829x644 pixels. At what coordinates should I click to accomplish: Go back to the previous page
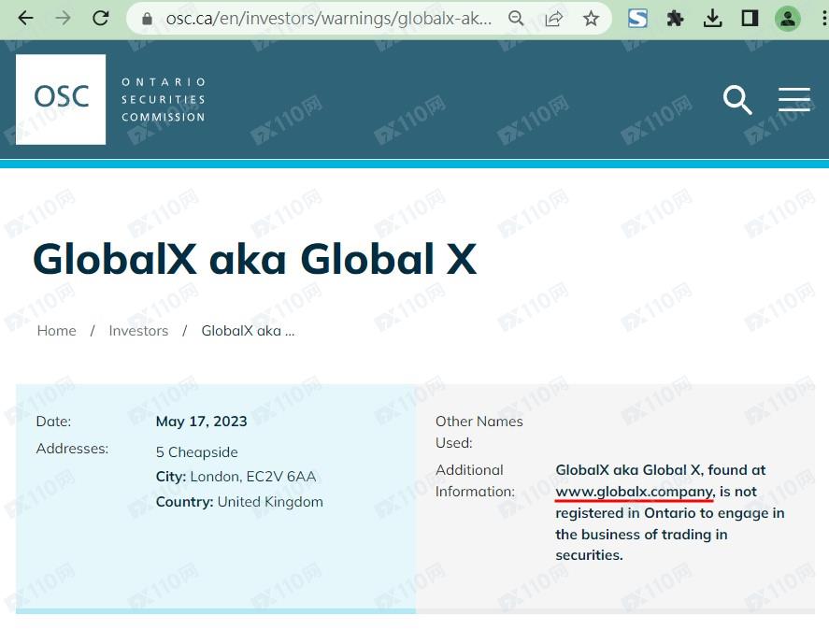pos(25,19)
